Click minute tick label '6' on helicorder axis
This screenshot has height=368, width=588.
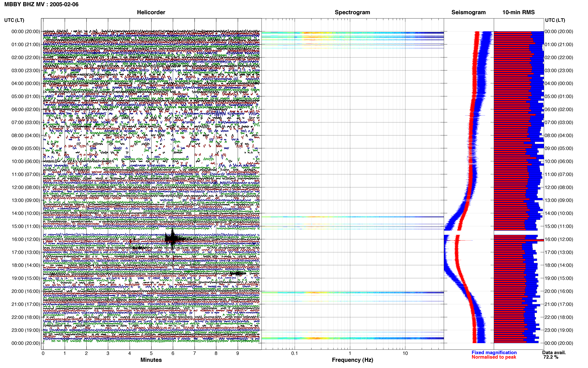173,353
